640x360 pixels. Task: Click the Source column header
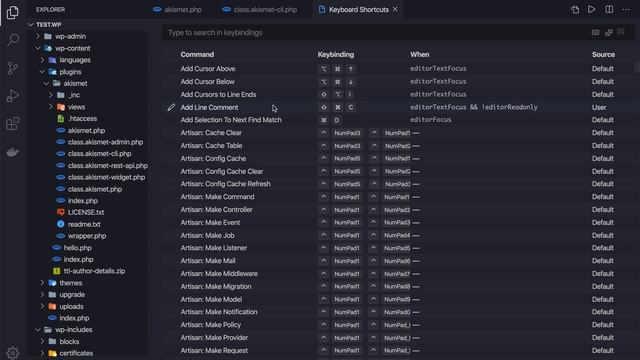(x=603, y=55)
